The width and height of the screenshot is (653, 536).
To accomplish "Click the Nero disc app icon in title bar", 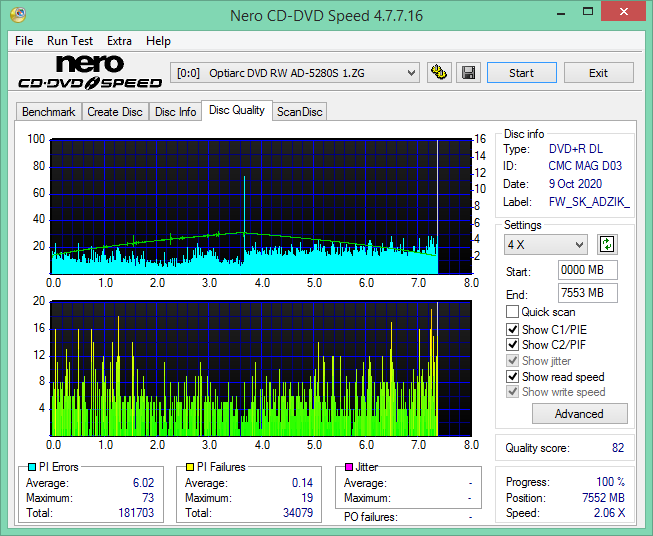I will pos(18,15).
